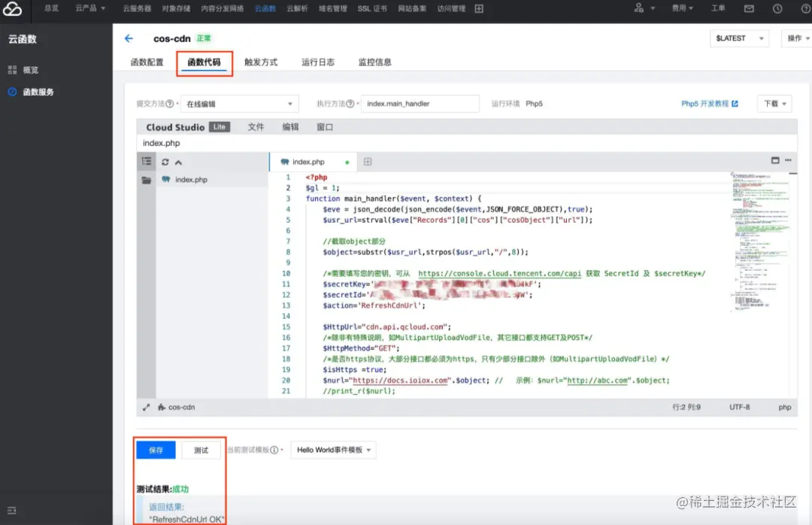Click the info icon beside 当前测试模板
The width and height of the screenshot is (812, 525).
274,450
